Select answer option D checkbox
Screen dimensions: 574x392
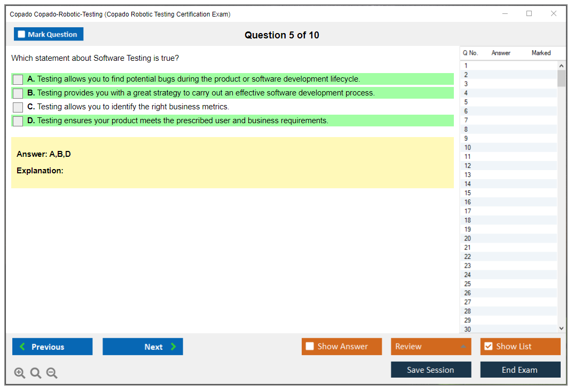click(x=18, y=121)
